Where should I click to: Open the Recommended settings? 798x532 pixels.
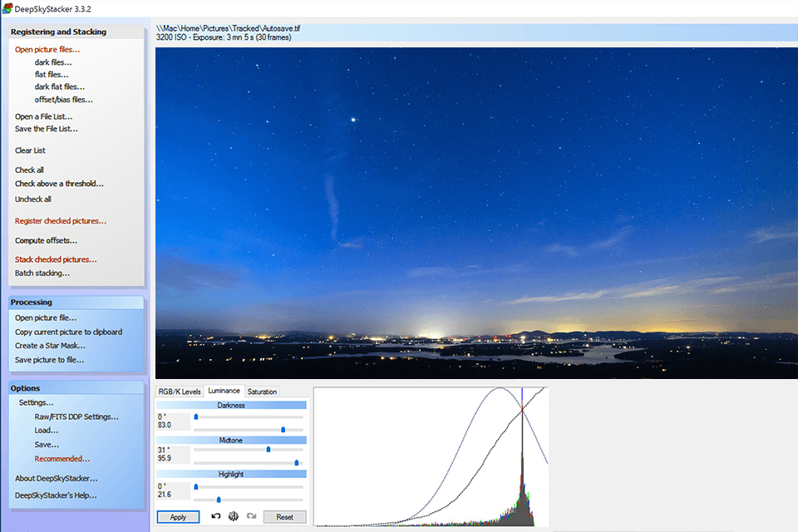(x=62, y=458)
